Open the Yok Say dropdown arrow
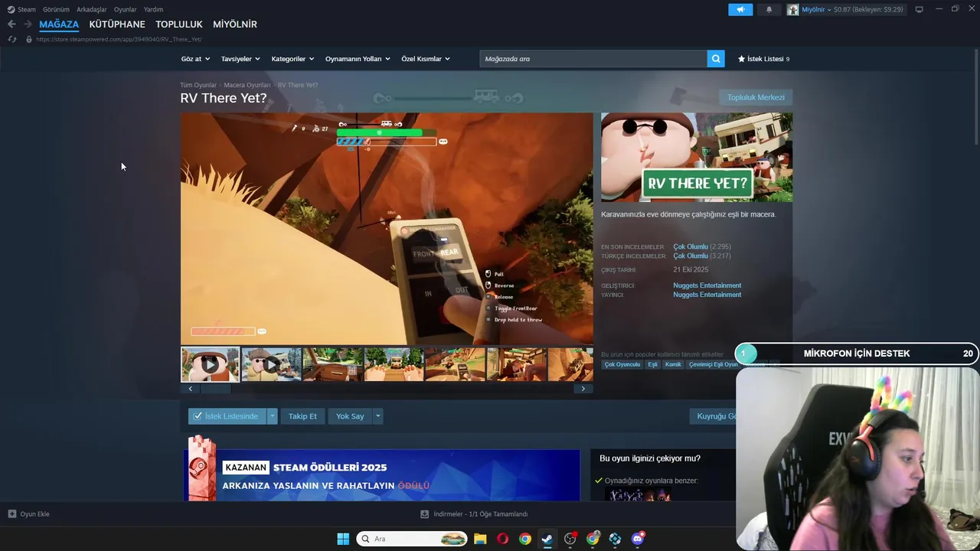The width and height of the screenshot is (980, 551). [x=377, y=416]
